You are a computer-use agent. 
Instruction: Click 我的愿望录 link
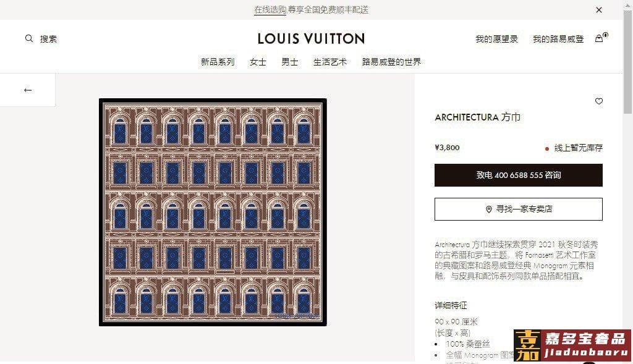496,39
